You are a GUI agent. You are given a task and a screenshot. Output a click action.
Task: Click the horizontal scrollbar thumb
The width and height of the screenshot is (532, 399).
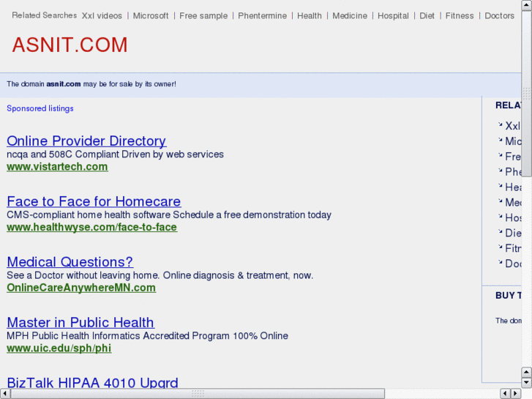click(x=198, y=394)
